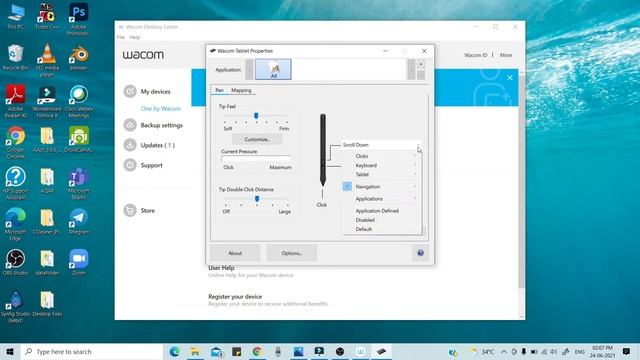
Task: Open Turbo C++ desktop shortcut
Action: [x=47, y=16]
